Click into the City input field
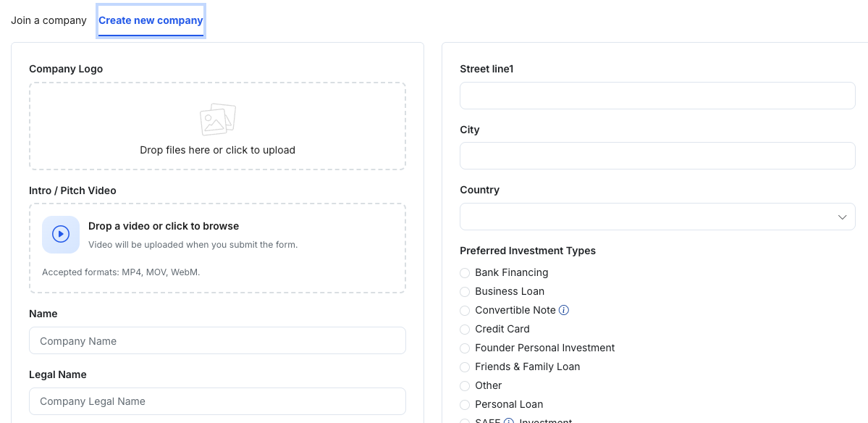Viewport: 868px width, 423px height. 657,156
